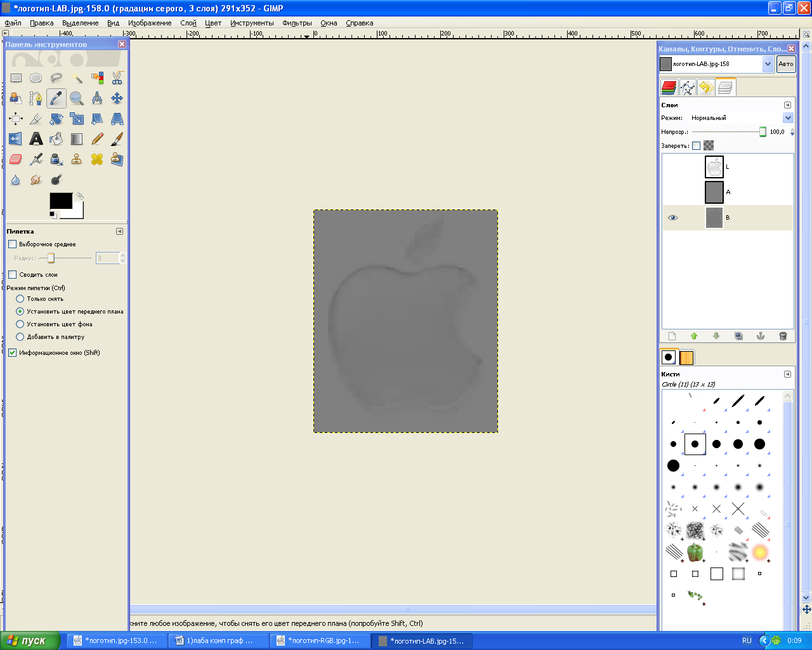Choose Добавить в палитру radio option

pos(20,336)
